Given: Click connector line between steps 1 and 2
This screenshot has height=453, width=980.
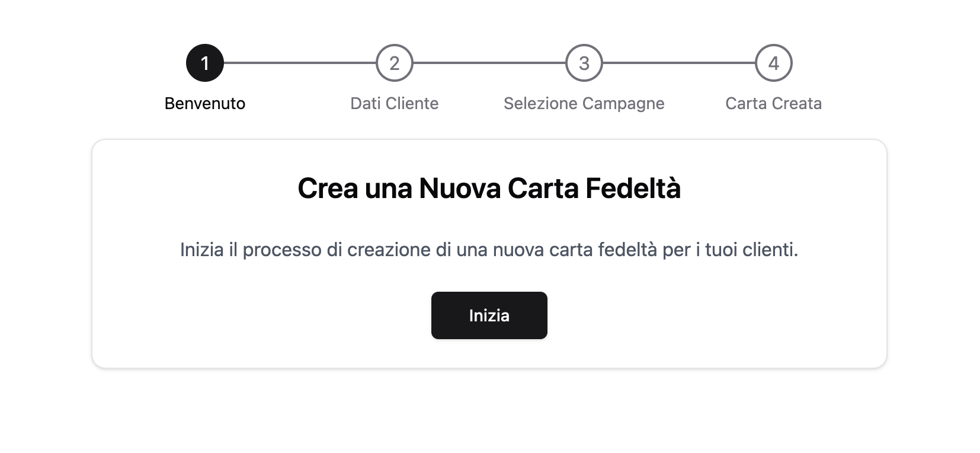Looking at the screenshot, I should click(300, 63).
